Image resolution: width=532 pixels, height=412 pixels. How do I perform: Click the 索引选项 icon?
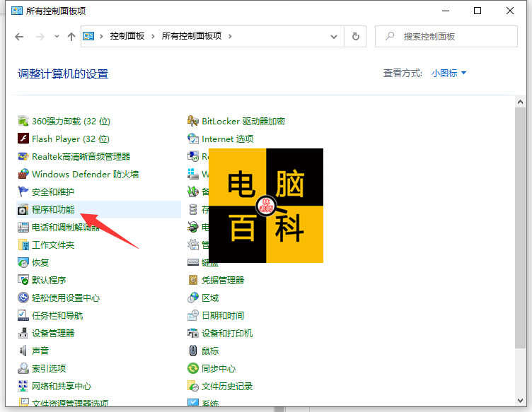click(x=23, y=368)
